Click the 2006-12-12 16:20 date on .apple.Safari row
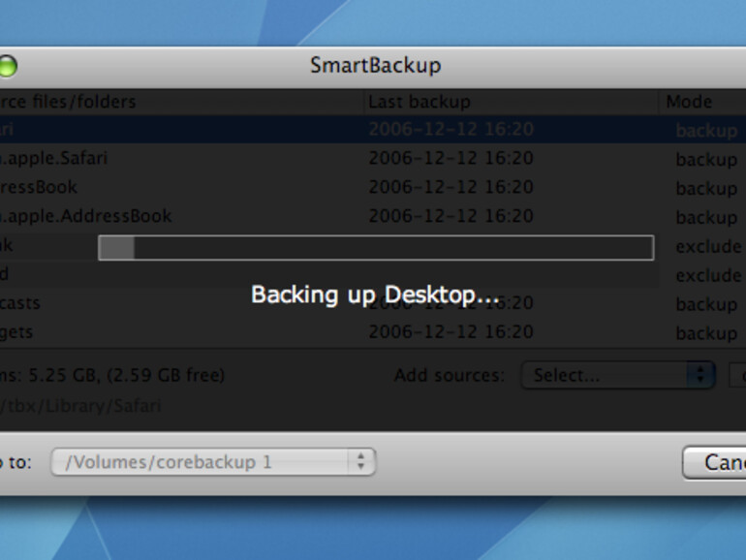 click(451, 158)
